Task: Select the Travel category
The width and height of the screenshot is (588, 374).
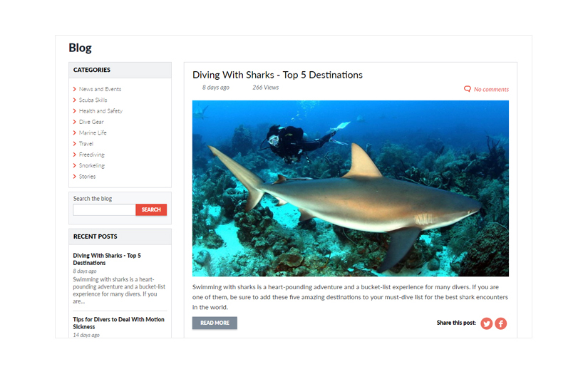Action: pyautogui.click(x=86, y=143)
